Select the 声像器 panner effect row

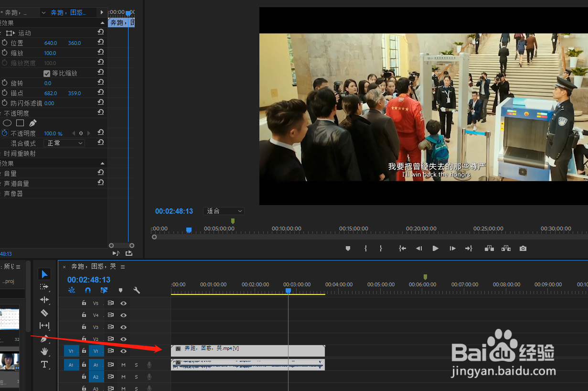(x=13, y=194)
